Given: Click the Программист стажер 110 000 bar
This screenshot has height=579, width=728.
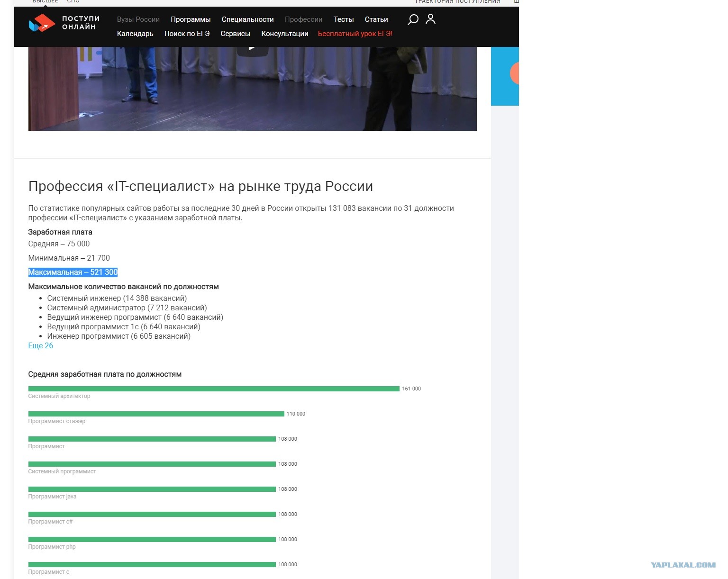Looking at the screenshot, I should pos(156,414).
